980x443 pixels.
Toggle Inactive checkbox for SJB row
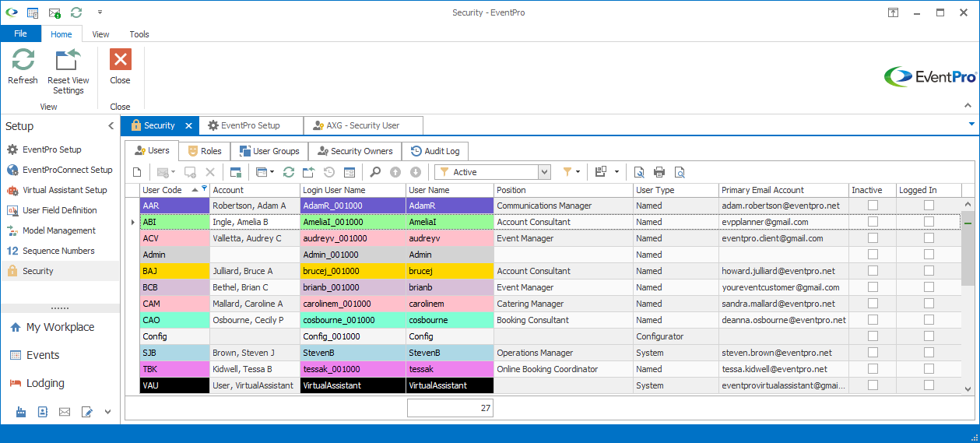(x=873, y=353)
